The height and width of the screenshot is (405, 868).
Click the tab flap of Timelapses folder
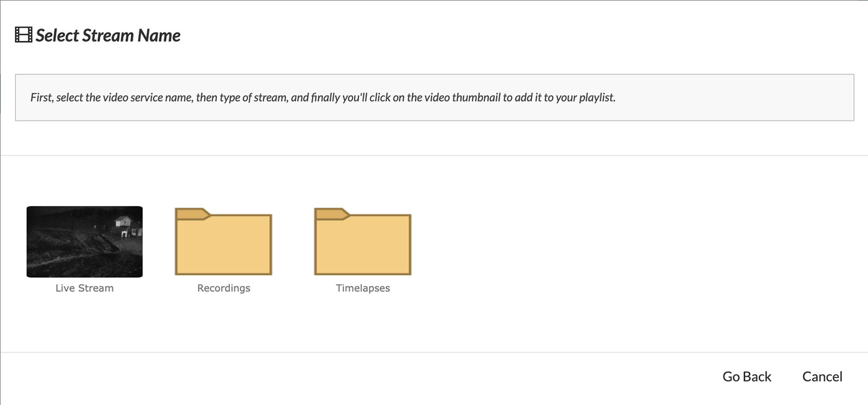tap(332, 214)
